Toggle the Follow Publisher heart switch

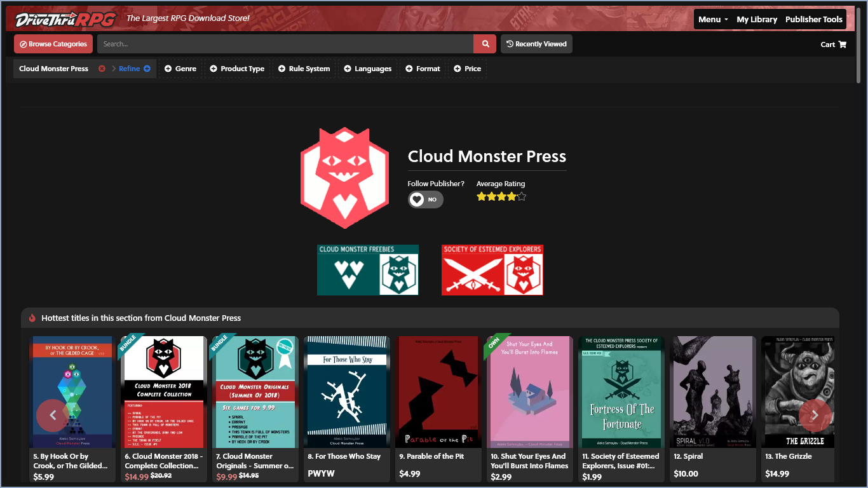425,200
